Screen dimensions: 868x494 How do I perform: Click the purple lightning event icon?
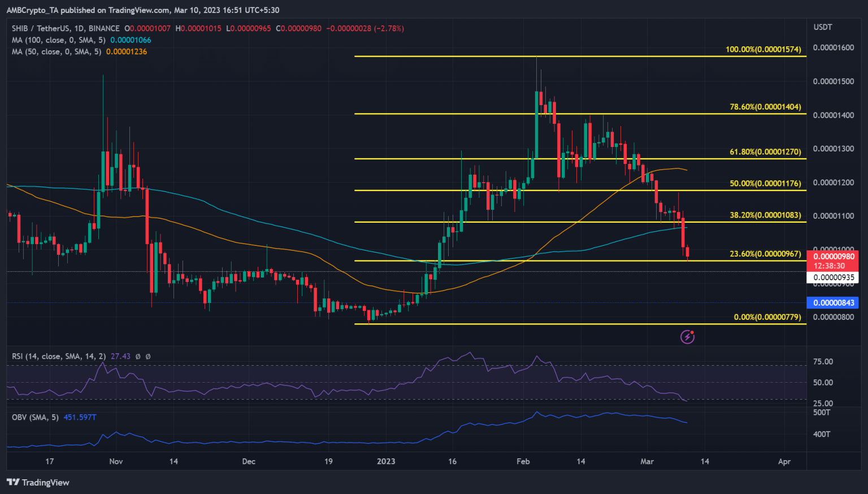687,337
